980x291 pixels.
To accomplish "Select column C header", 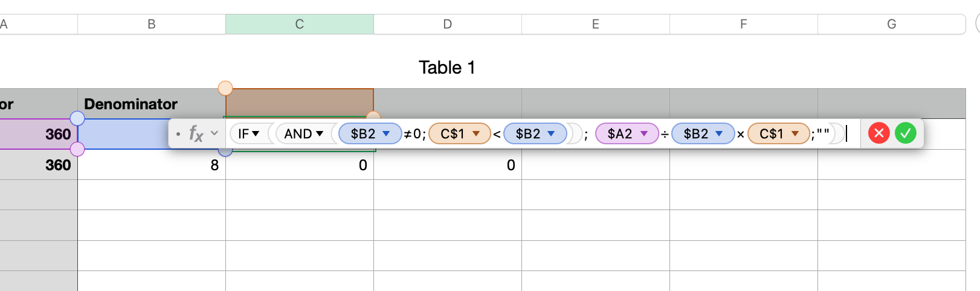I will [x=299, y=24].
